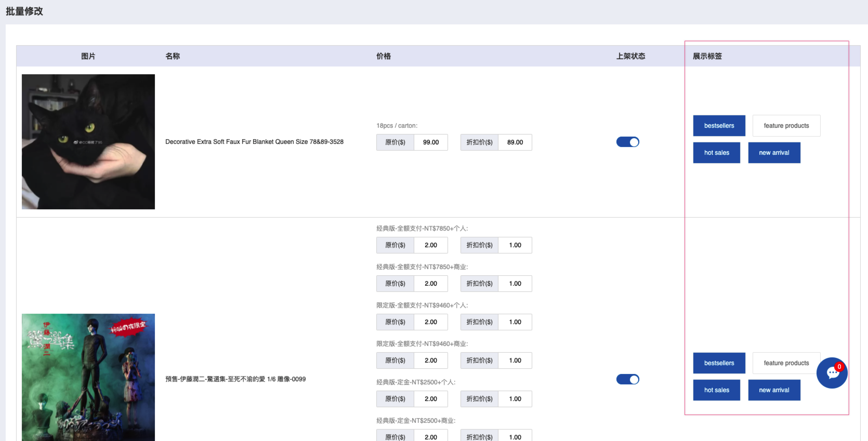This screenshot has height=441, width=868.
Task: Select the 預售-伊藤潤二-驚選集 product name
Action: pyautogui.click(x=235, y=379)
